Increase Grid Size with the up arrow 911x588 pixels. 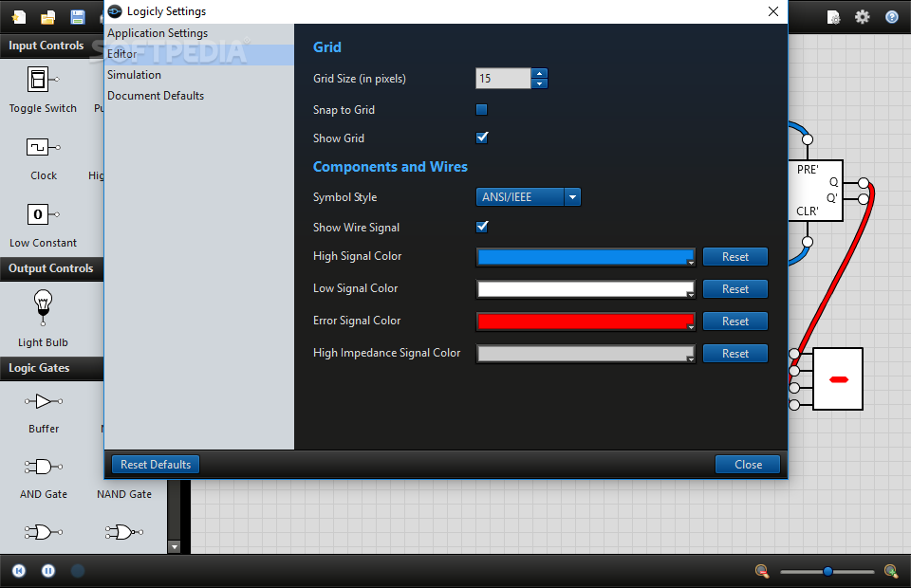(x=540, y=73)
